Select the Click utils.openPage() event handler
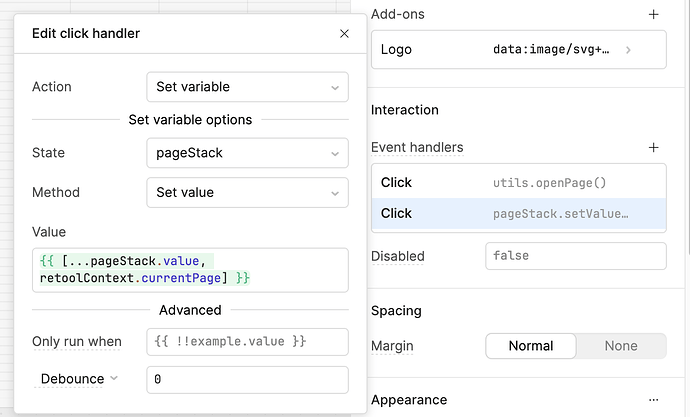Viewport: 690px width, 417px height. point(519,183)
